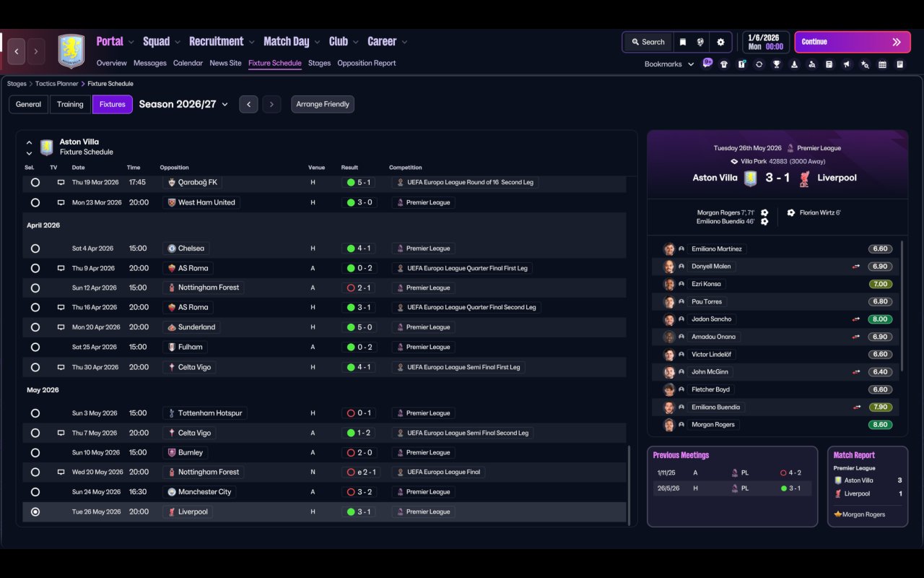This screenshot has height=578, width=924.
Task: Select the Chelsea fixture radio button
Action: pyautogui.click(x=35, y=249)
